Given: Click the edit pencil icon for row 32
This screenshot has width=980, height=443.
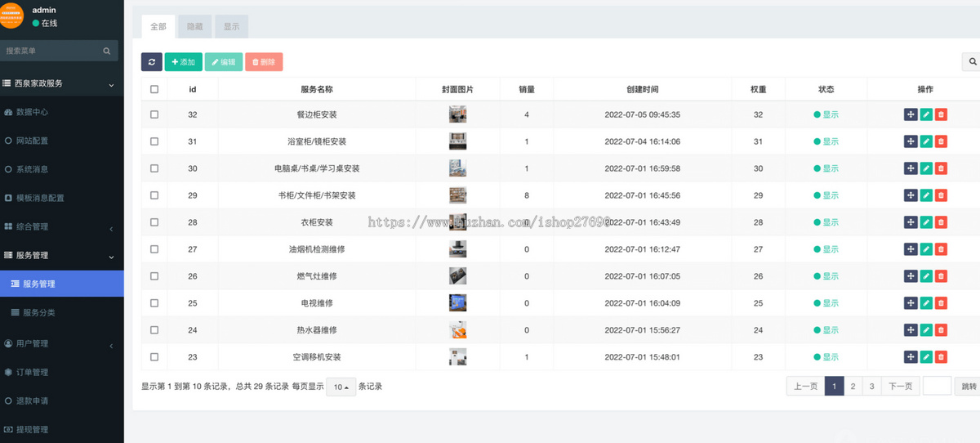Looking at the screenshot, I should (926, 114).
